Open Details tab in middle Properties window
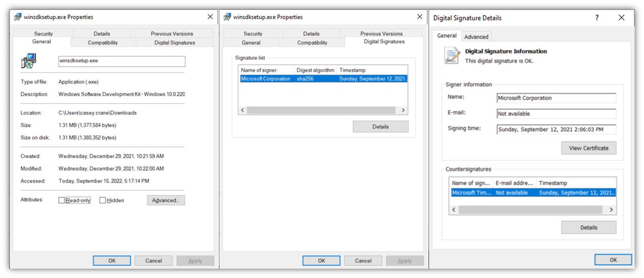Image resolution: width=644 pixels, height=278 pixels. pos(311,34)
